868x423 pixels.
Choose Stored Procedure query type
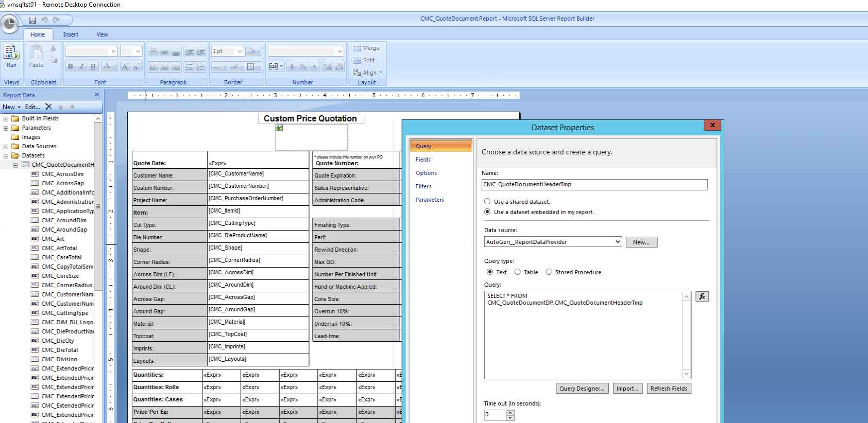549,272
